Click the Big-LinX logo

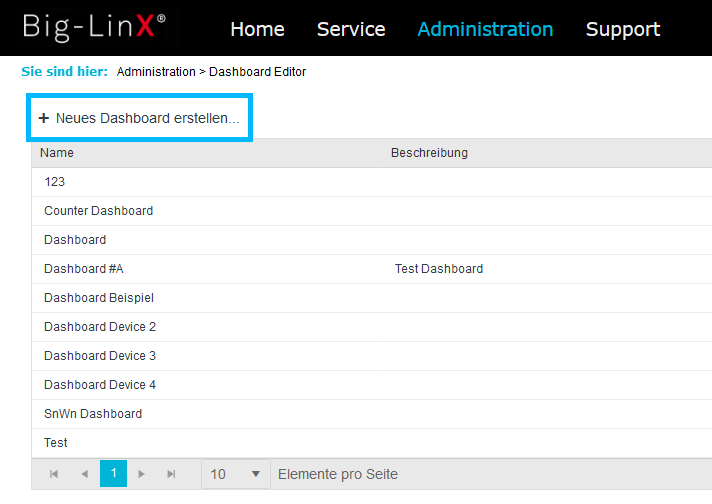click(94, 27)
